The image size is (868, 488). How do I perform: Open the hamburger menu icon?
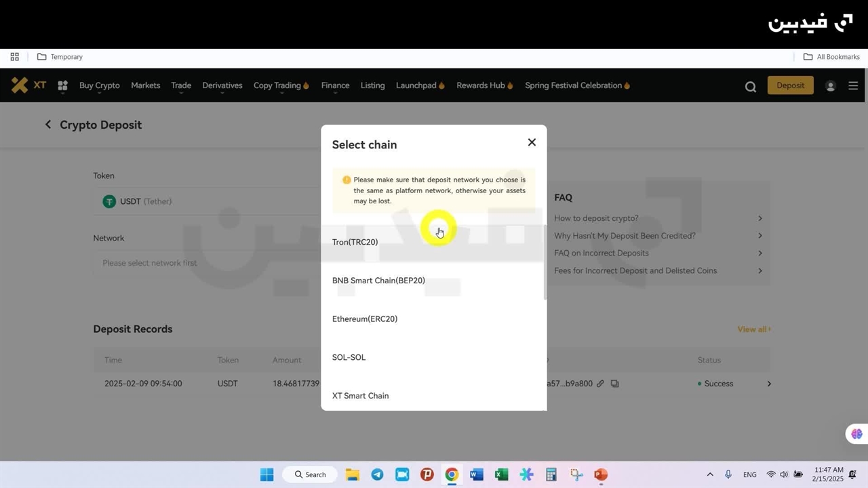(853, 86)
